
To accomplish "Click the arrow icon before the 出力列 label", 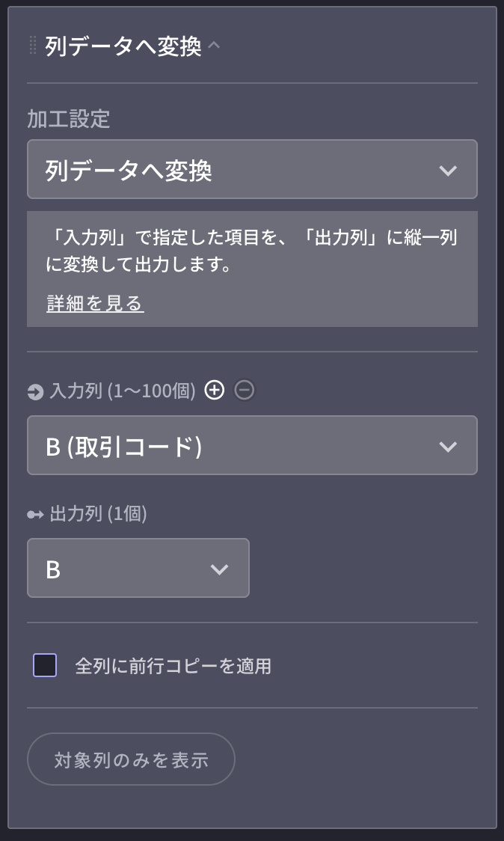I will 35,514.
